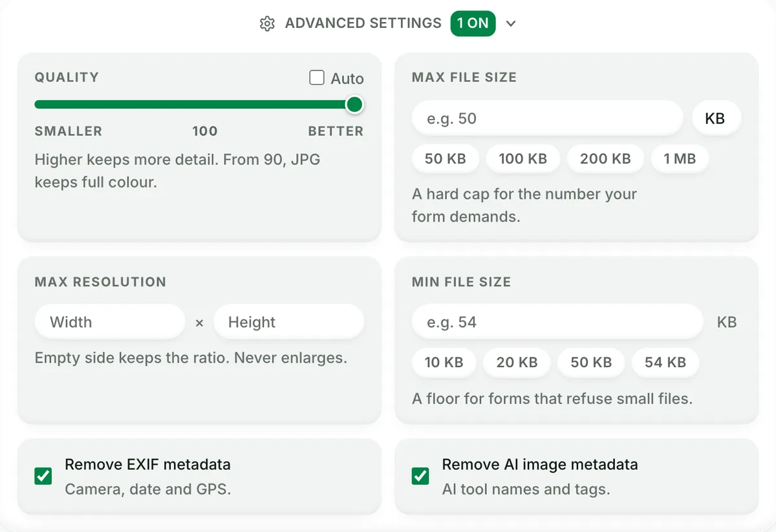Focus the Min File Size input field
Image resolution: width=776 pixels, height=532 pixels.
557,322
